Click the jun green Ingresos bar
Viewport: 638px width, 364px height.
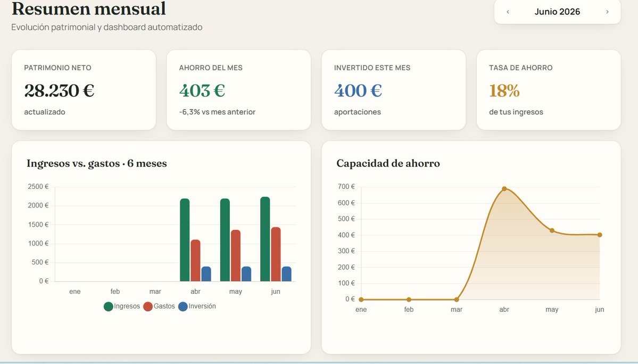[x=266, y=239]
